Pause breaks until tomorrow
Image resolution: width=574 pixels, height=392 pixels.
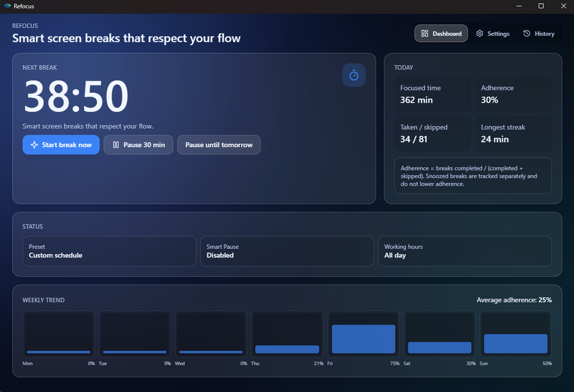click(x=218, y=145)
